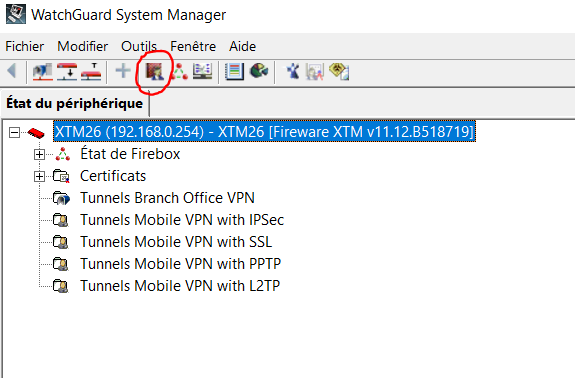Open Log Manager notebook icon
This screenshot has height=378, width=575.
[x=234, y=71]
